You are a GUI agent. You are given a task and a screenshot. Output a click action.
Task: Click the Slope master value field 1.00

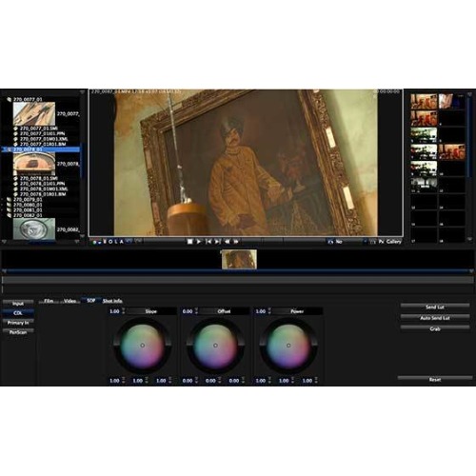click(114, 311)
